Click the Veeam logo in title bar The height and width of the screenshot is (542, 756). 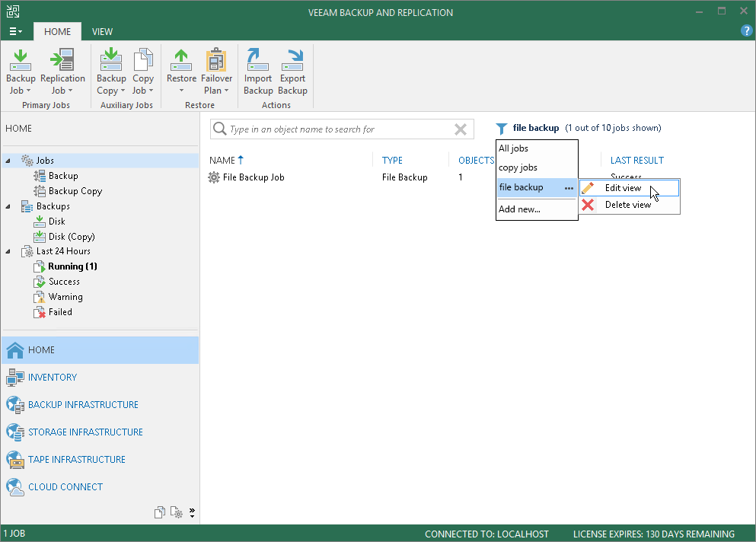pos(13,11)
